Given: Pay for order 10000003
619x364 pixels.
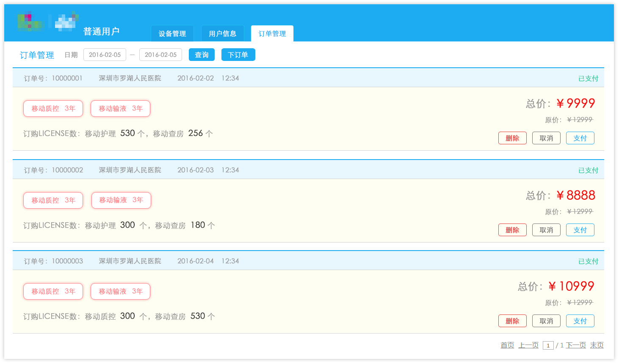Looking at the screenshot, I should 580,321.
